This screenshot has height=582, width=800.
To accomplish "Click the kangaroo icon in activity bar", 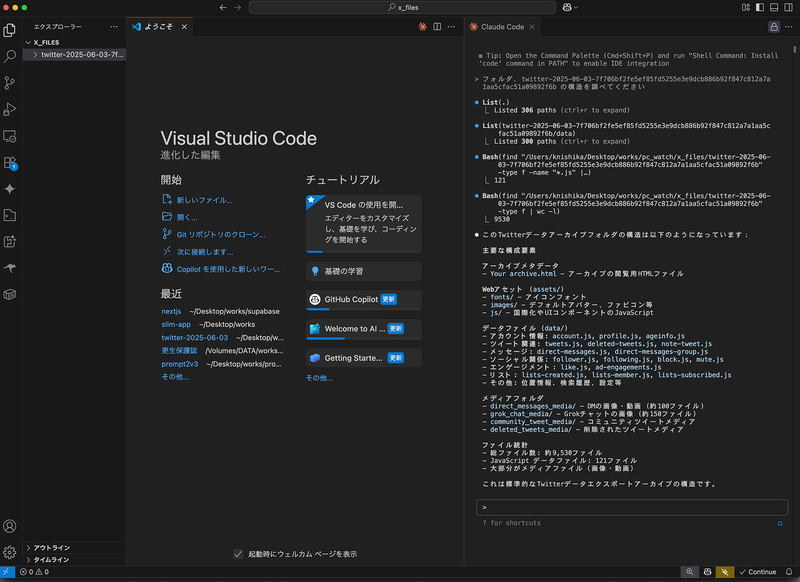I will click(x=10, y=268).
